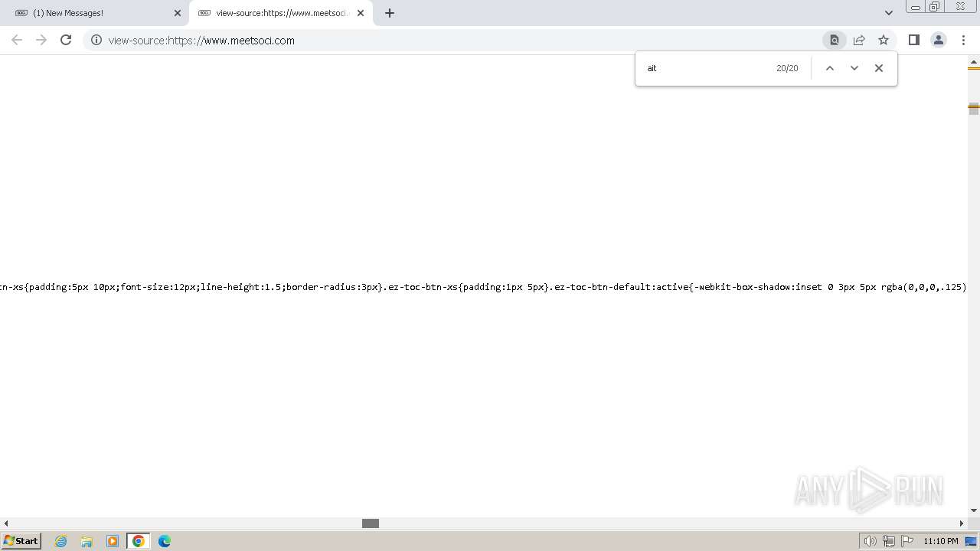Jump to previous find result
The image size is (980, 551).
tap(829, 68)
